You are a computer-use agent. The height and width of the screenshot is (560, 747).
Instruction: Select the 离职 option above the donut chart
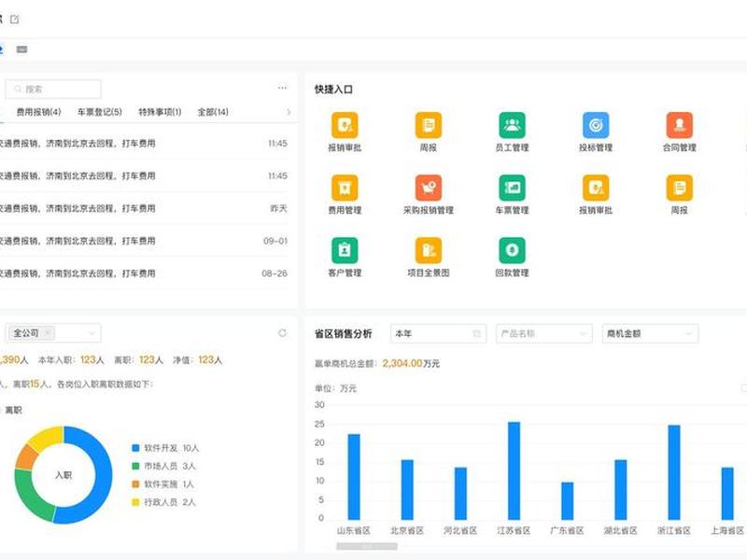tap(13, 410)
